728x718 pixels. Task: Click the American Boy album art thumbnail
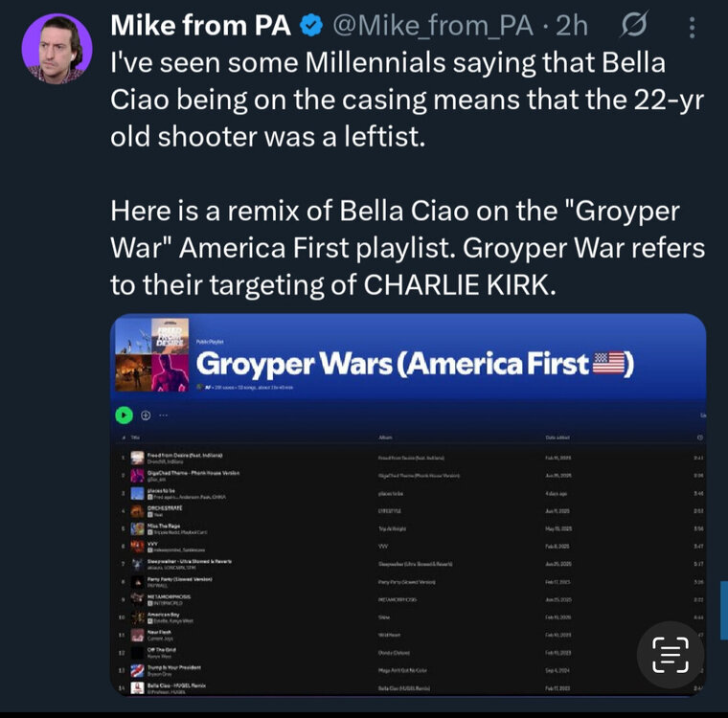138,616
